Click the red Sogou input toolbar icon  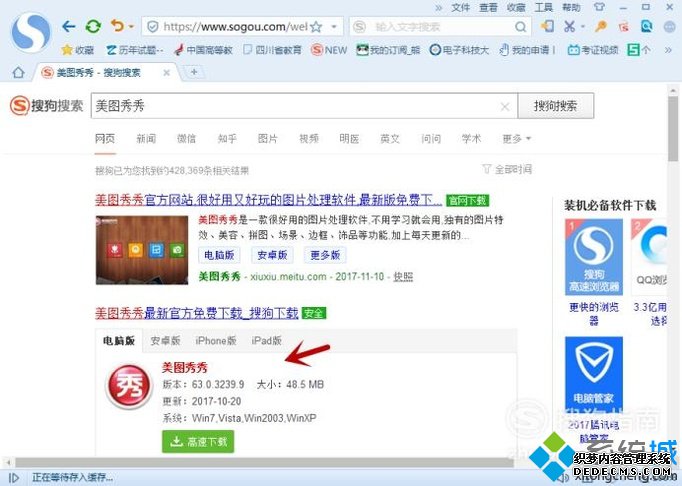[x=624, y=27]
